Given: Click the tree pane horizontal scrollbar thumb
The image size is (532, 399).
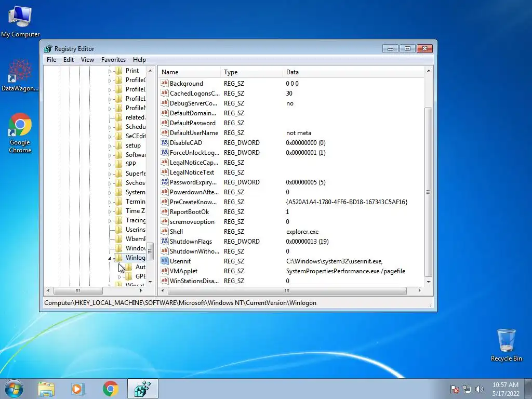Looking at the screenshot, I should (78, 290).
